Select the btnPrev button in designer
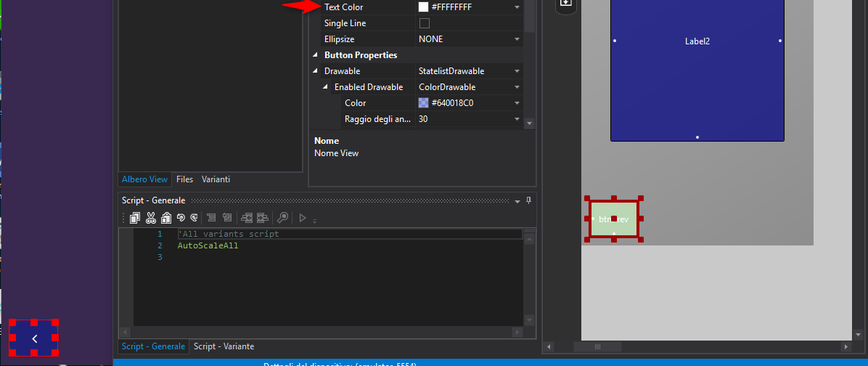This screenshot has height=366, width=868. click(614, 219)
